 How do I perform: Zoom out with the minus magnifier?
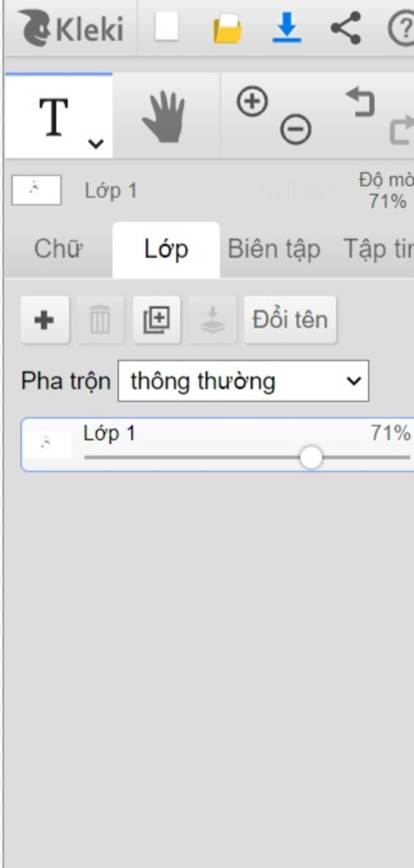296,129
